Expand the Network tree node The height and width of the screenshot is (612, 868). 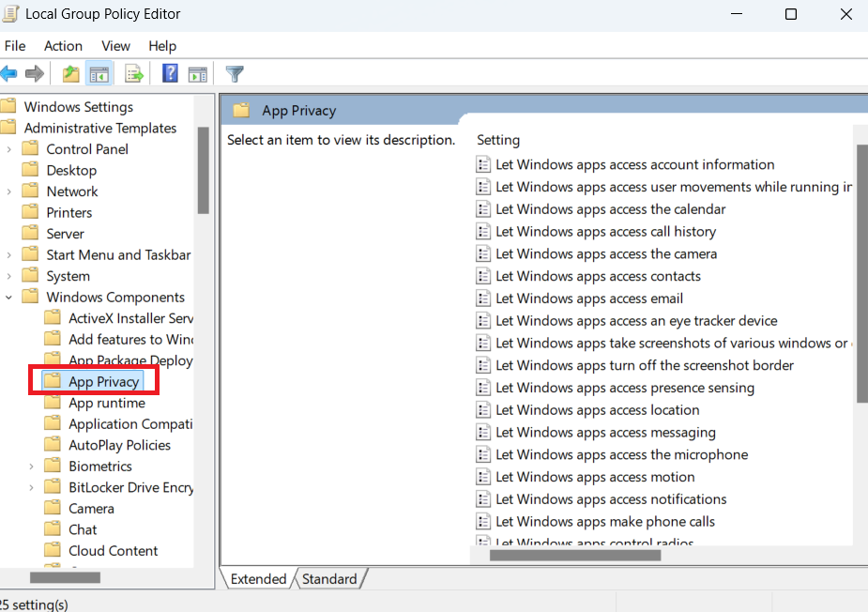[x=8, y=191]
